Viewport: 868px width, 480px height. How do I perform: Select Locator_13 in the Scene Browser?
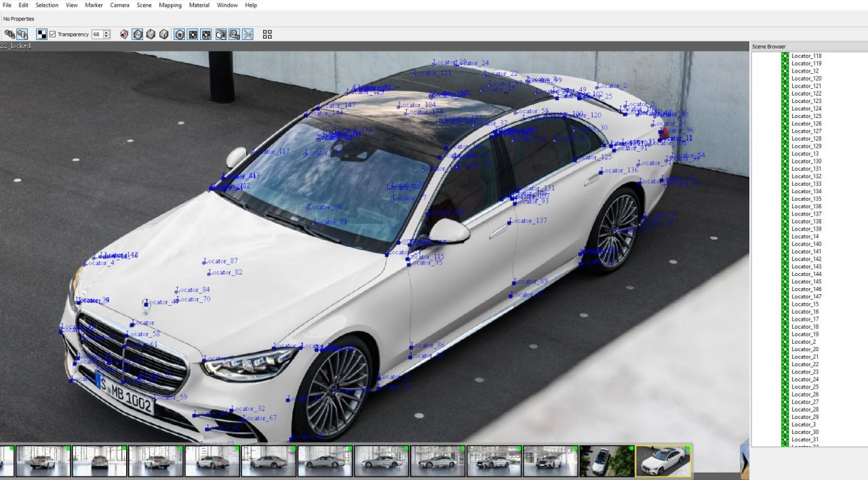click(805, 153)
